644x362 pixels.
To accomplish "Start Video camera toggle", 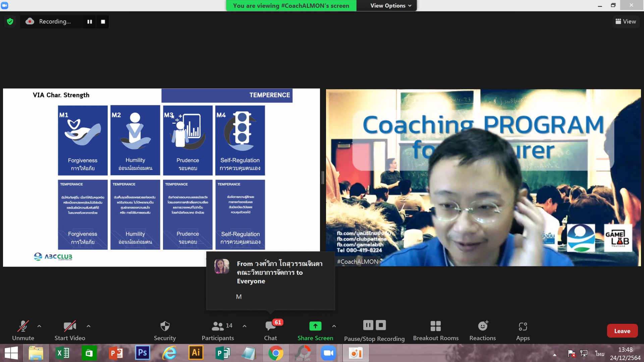I will 70,330.
